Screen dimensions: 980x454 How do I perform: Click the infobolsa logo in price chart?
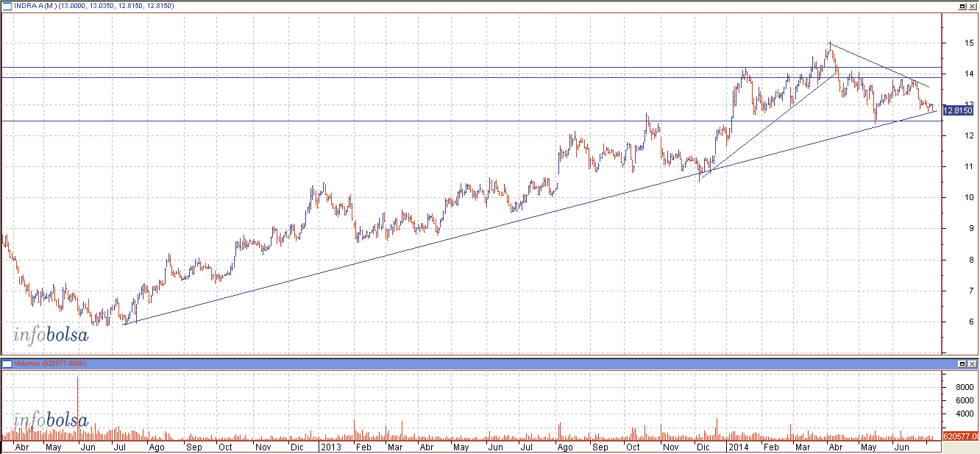click(51, 336)
